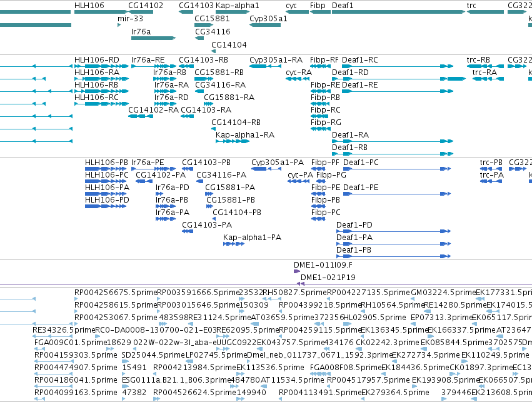Select the HLH106-PB protein label
The image size is (532, 402).
click(106, 162)
